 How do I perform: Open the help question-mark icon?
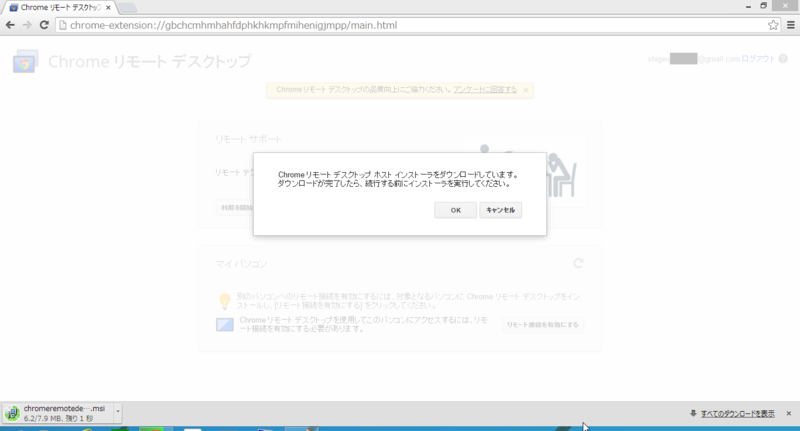[x=783, y=59]
